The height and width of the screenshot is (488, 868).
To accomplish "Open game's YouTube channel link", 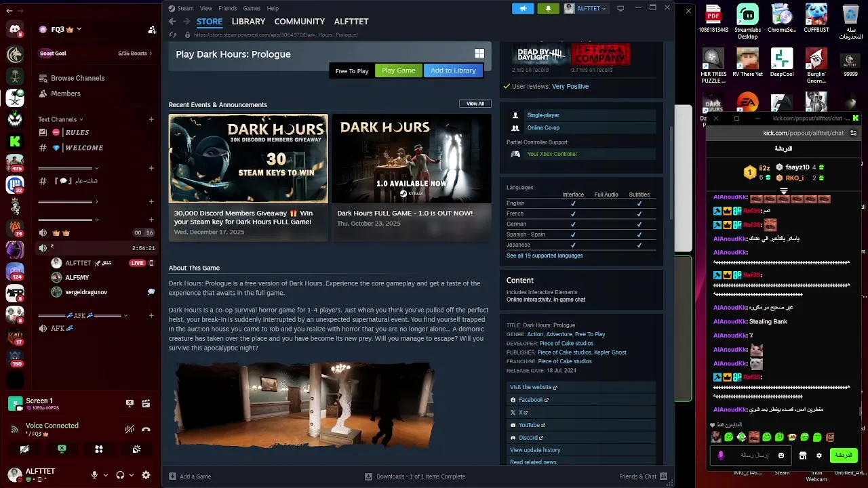I will (x=528, y=425).
